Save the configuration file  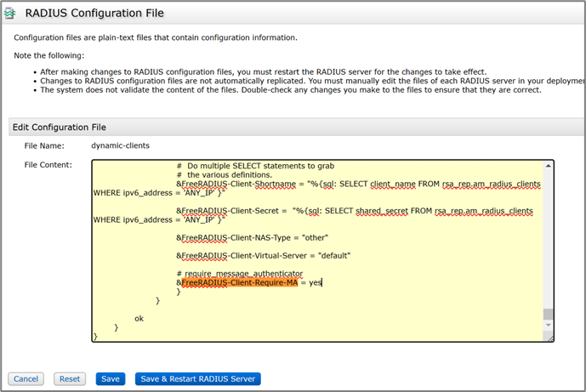(110, 378)
